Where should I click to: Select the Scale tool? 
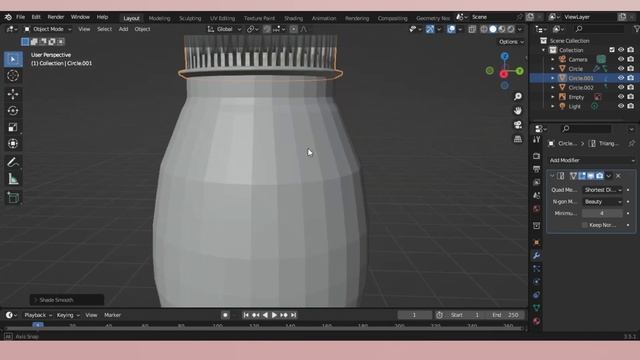click(x=13, y=127)
